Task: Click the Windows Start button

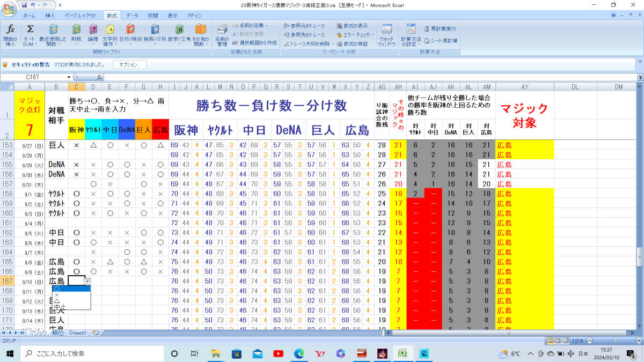Action: point(10,353)
